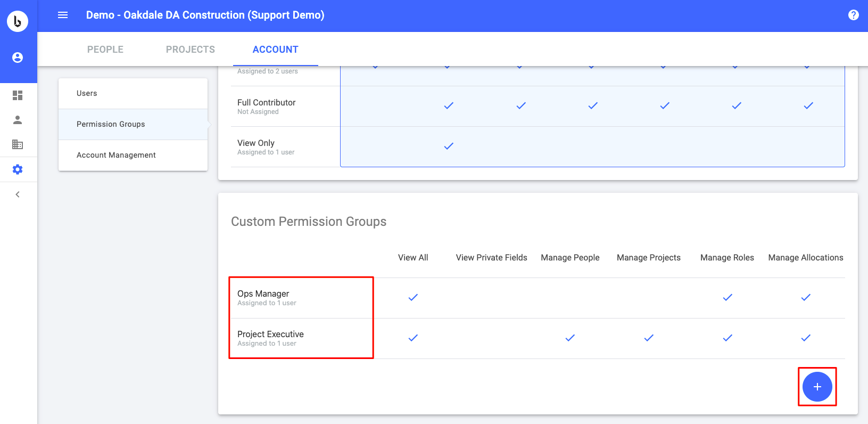Click the Manage Roles column header
The image size is (868, 424).
point(728,257)
